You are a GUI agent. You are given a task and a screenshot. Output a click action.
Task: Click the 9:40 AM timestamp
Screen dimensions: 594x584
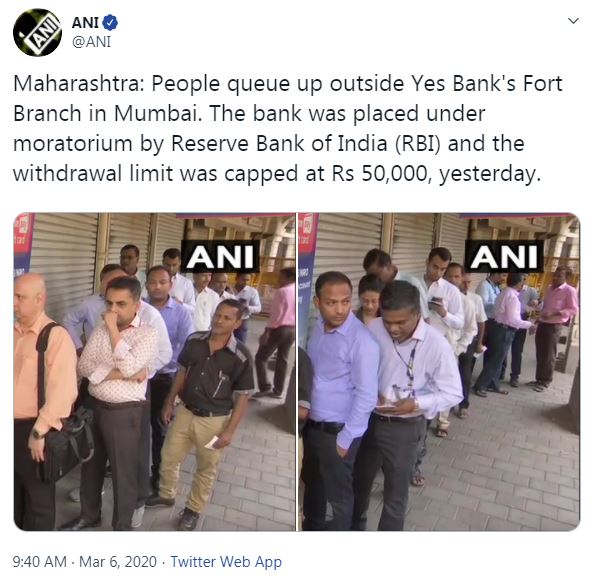pos(39,562)
